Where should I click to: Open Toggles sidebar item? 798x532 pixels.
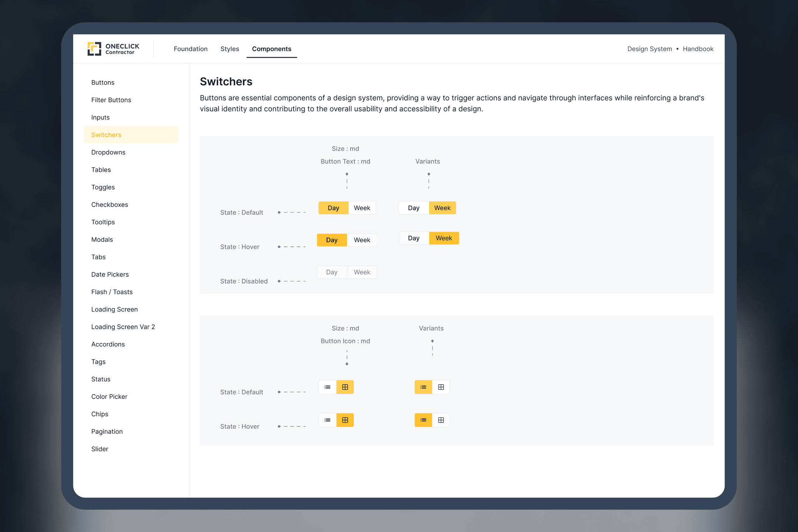pyautogui.click(x=103, y=187)
